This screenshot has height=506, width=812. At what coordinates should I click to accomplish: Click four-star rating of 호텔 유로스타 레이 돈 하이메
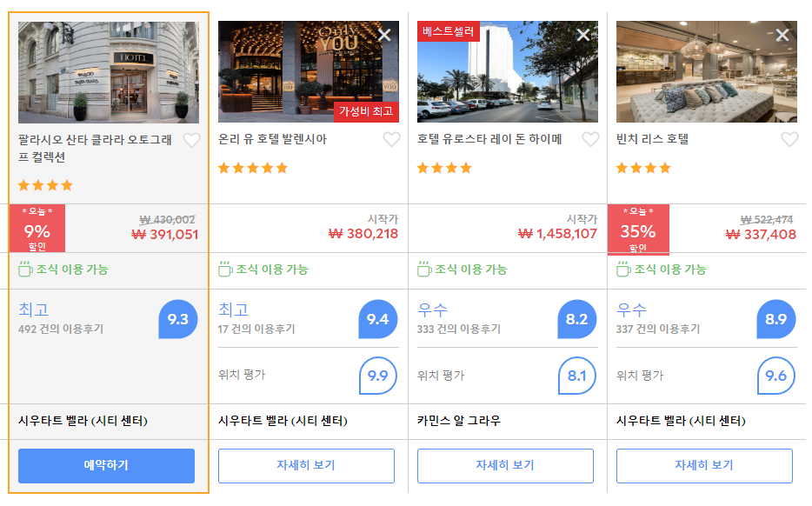(x=445, y=168)
